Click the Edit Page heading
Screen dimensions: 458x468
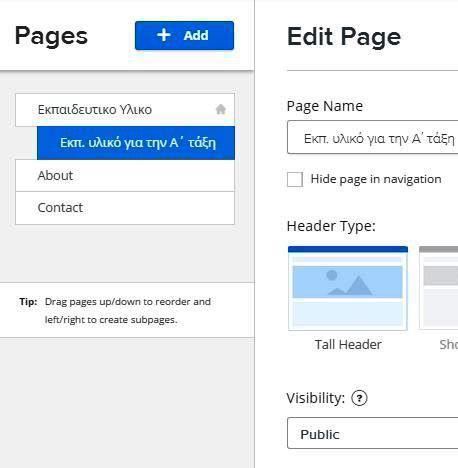[344, 36]
